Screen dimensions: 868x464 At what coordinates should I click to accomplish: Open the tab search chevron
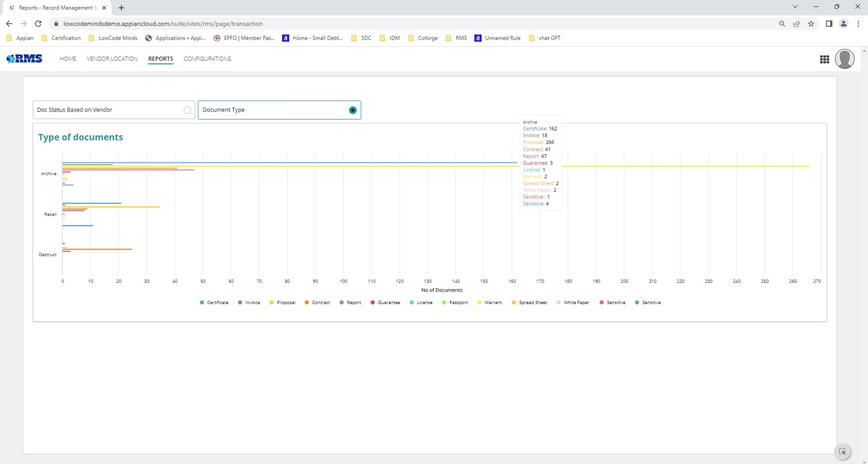[x=795, y=7]
